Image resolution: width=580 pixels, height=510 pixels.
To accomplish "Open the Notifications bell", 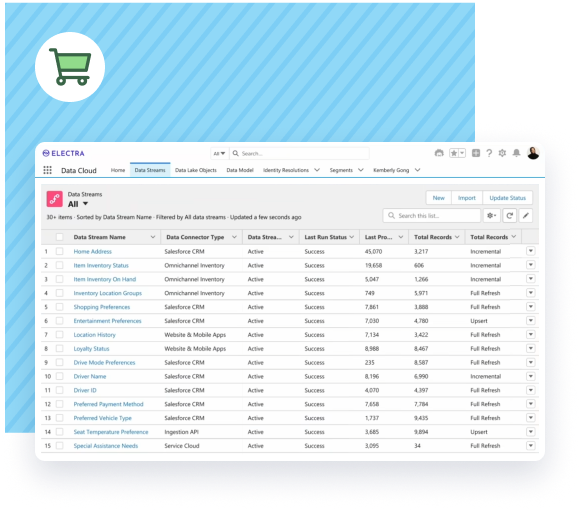I will (x=516, y=153).
